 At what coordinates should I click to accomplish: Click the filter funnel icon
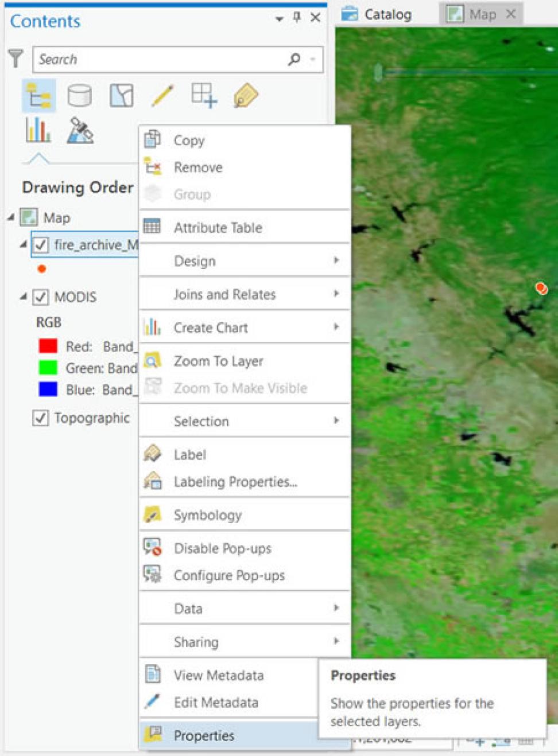click(x=15, y=59)
